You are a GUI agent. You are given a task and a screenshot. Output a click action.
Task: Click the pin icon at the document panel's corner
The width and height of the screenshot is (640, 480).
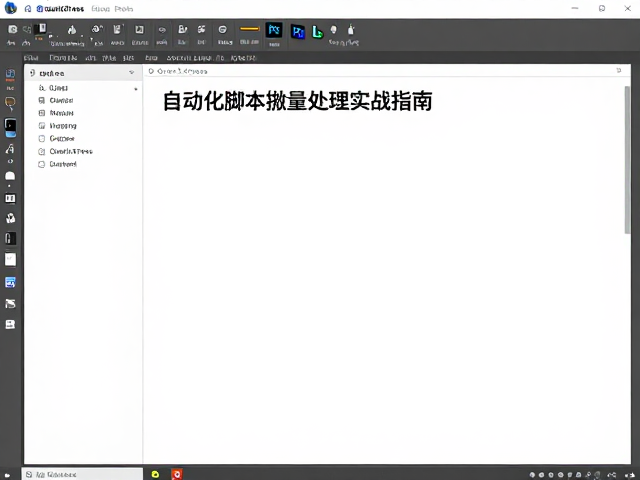pos(619,71)
